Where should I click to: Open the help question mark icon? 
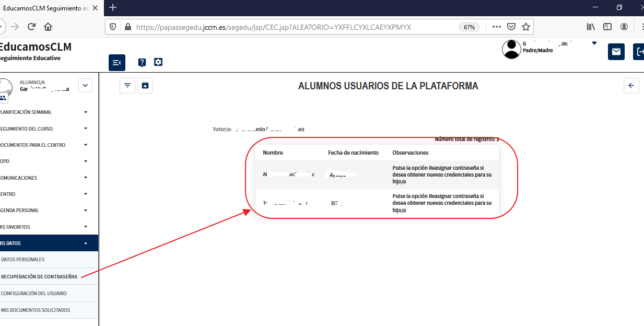pyautogui.click(x=142, y=63)
